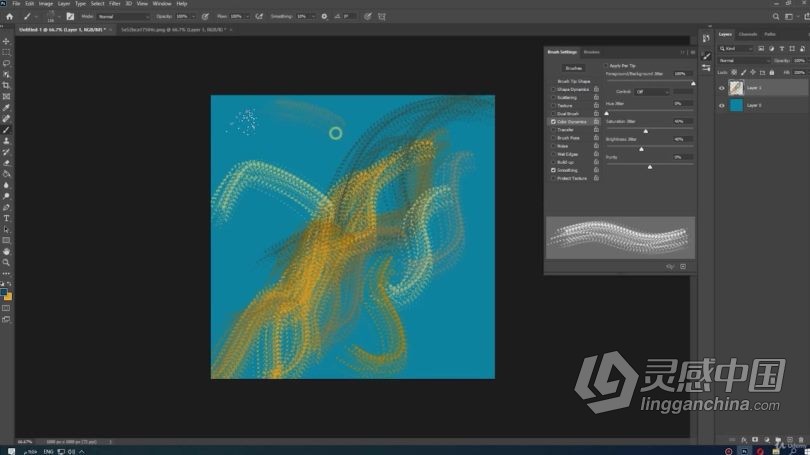Open the Paths tab
The image size is (810, 455).
coord(770,34)
